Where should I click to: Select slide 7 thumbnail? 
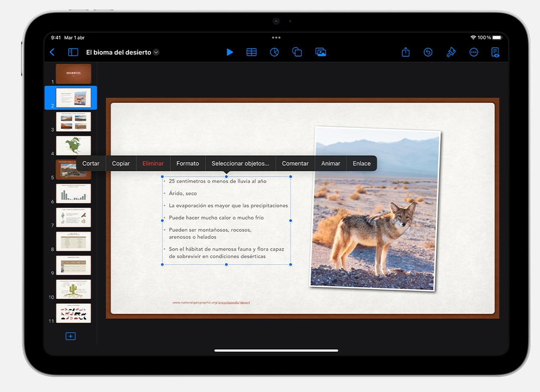[x=73, y=218]
